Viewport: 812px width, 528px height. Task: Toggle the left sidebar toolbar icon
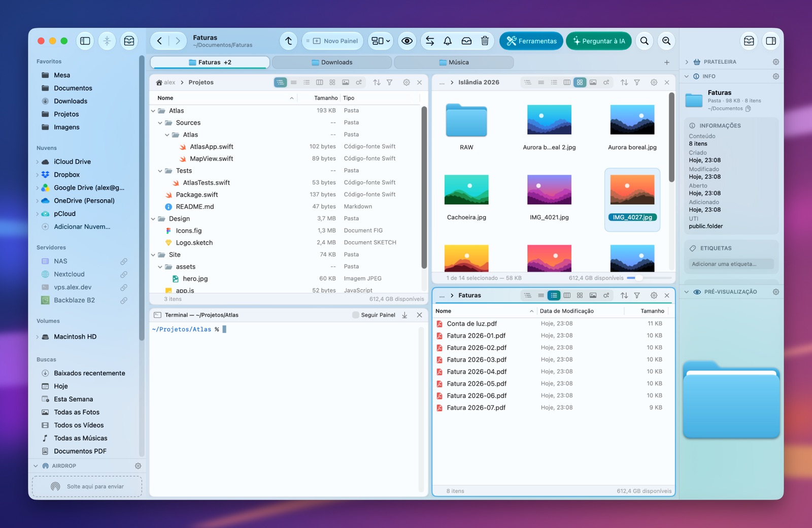[85, 41]
